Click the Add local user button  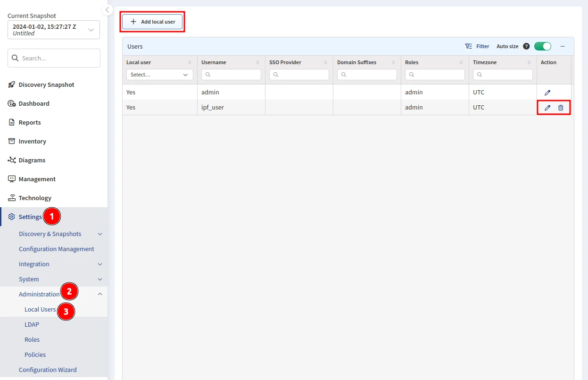pos(152,22)
